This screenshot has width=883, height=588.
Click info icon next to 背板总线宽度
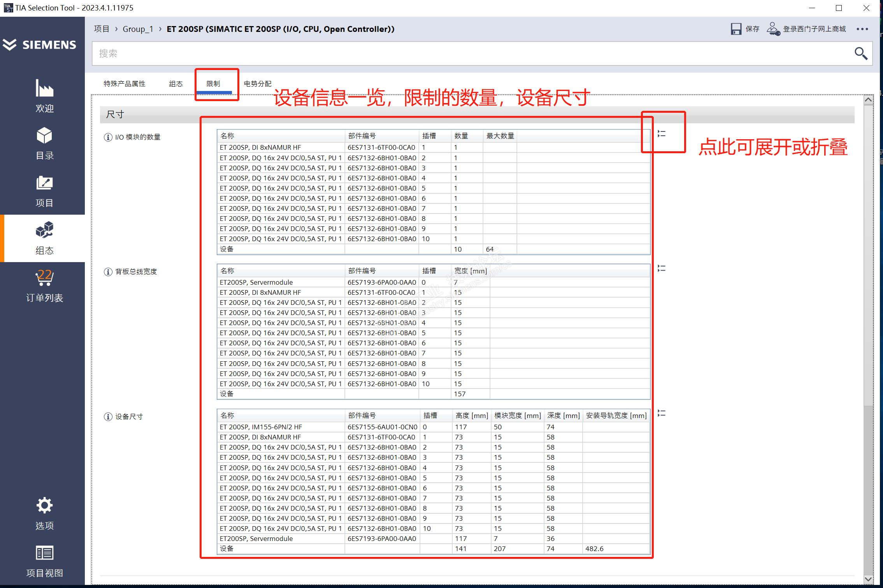108,272
